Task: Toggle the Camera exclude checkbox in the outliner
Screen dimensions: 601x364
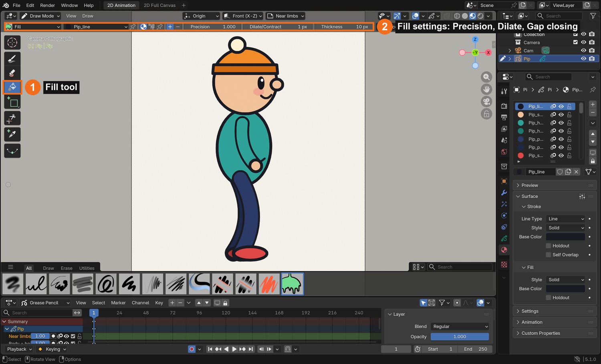Action: coord(576,42)
